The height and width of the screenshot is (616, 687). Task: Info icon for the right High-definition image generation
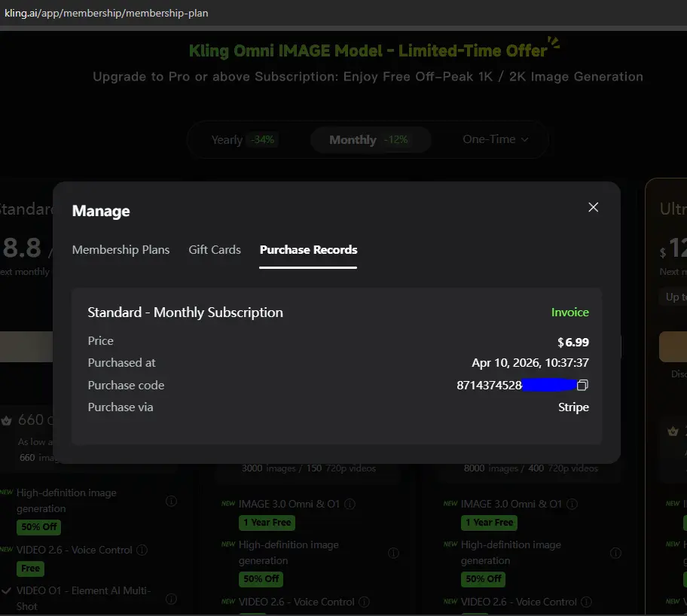click(615, 553)
